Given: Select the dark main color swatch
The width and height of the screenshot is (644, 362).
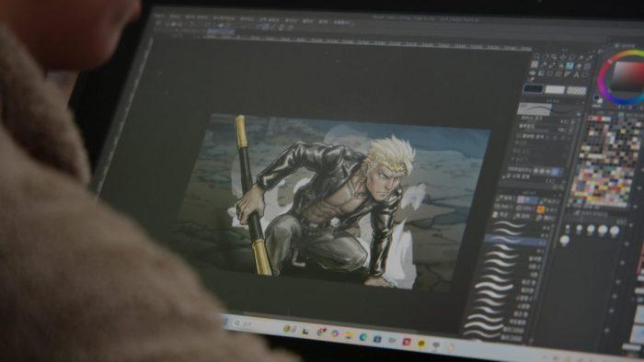Looking at the screenshot, I should [x=534, y=88].
